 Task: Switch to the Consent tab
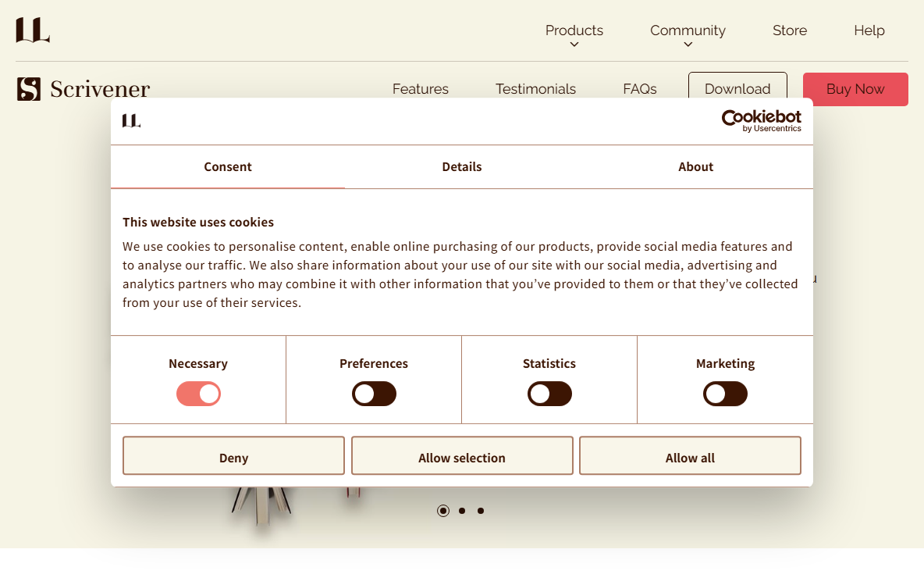[x=227, y=167]
